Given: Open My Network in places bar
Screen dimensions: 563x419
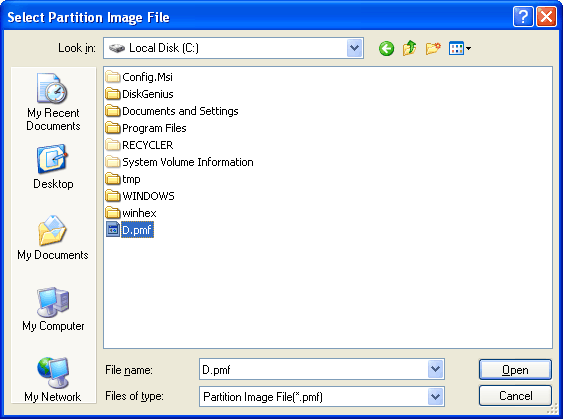Looking at the screenshot, I should pyautogui.click(x=53, y=379).
